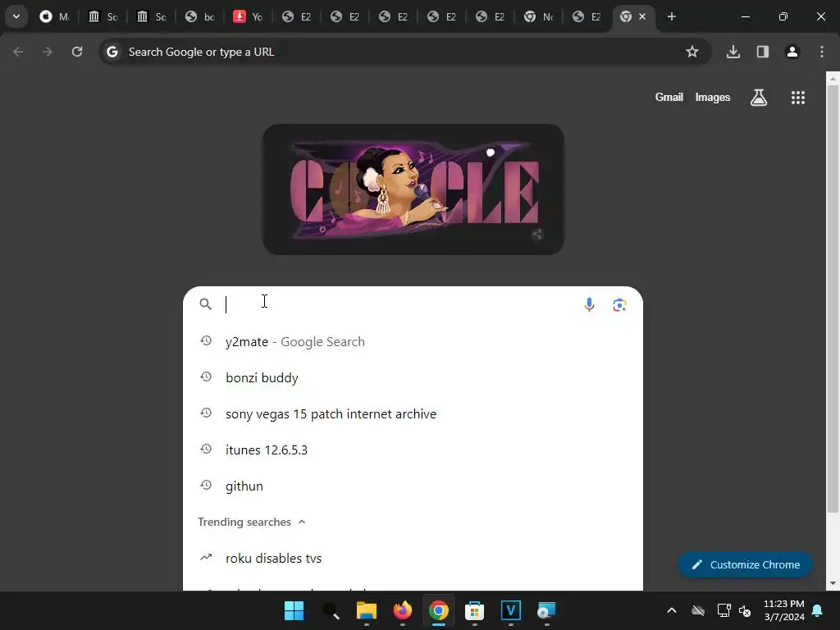Open the Google apps grid
Screen dimensions: 840x630
(x=798, y=98)
